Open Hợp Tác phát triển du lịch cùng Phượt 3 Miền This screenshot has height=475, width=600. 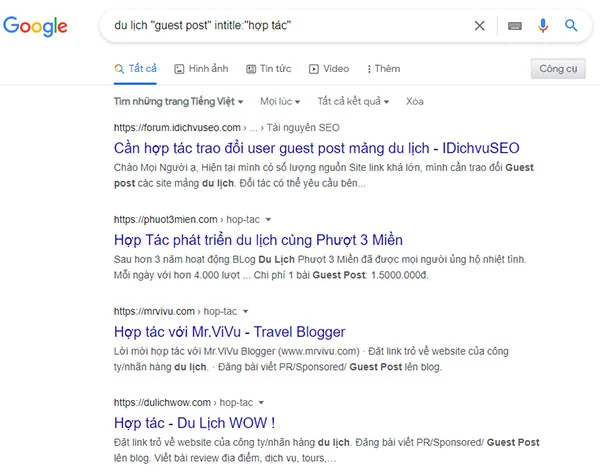coord(258,240)
